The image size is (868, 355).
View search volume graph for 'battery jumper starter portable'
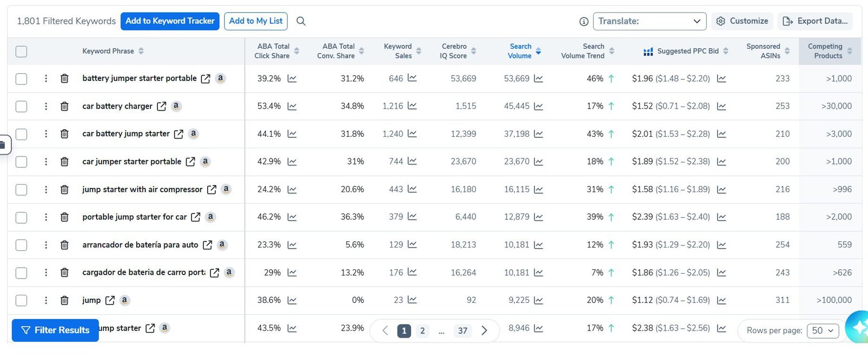[x=538, y=79]
